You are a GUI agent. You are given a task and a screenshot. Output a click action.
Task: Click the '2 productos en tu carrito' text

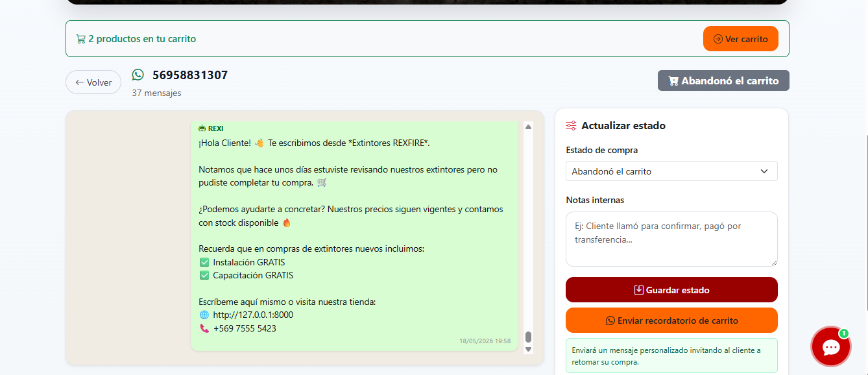click(142, 39)
